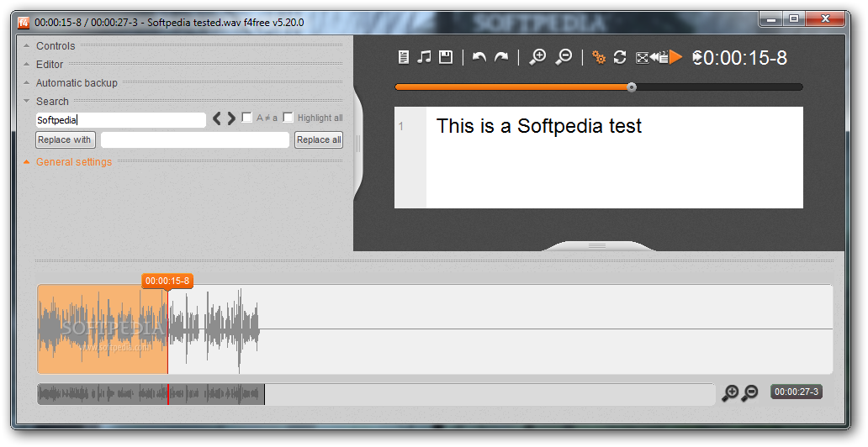
Task: Click the Replace all button
Action: (x=319, y=140)
